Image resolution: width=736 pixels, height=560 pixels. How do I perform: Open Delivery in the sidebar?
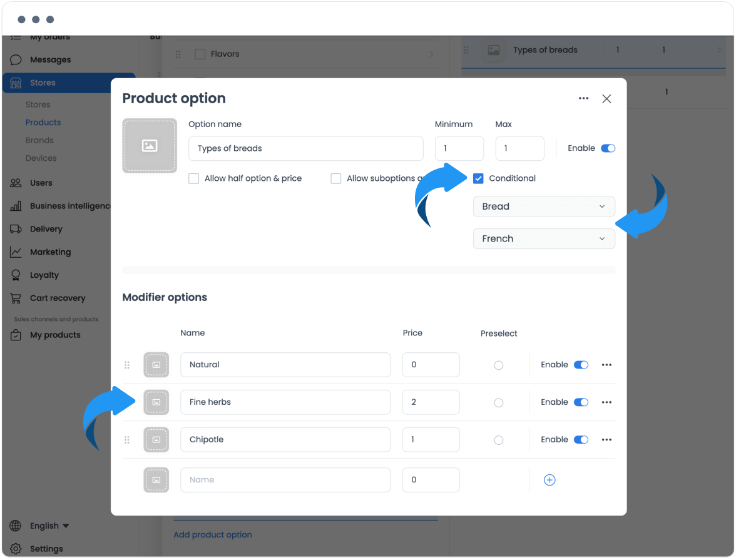46,229
